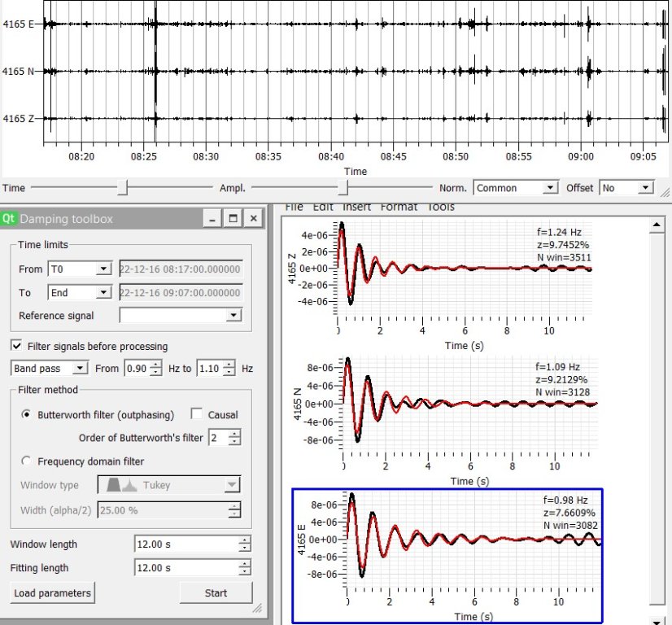The height and width of the screenshot is (625, 672).
Task: Select Butterworth filter (outphasing) option
Action: [x=26, y=414]
